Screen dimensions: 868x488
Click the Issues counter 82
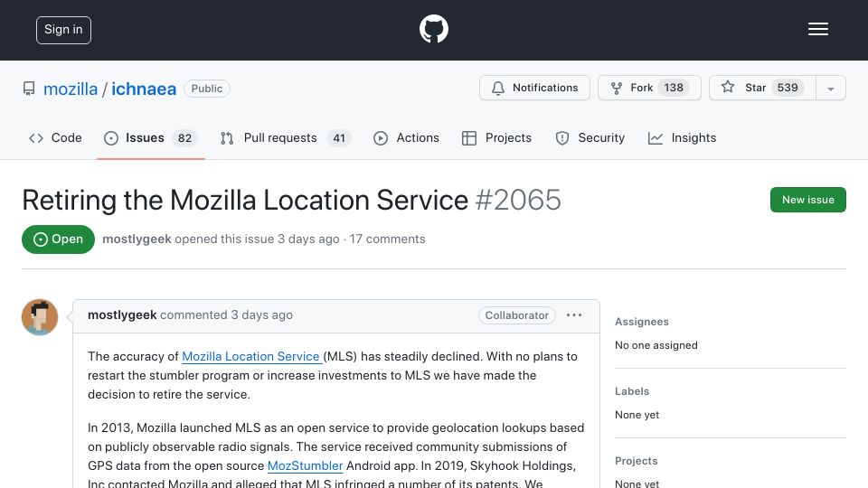point(184,138)
